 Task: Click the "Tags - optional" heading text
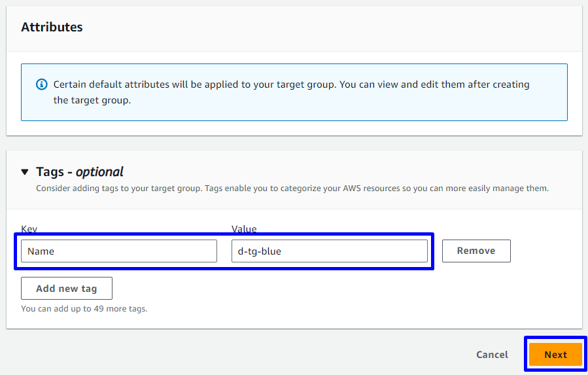(79, 172)
